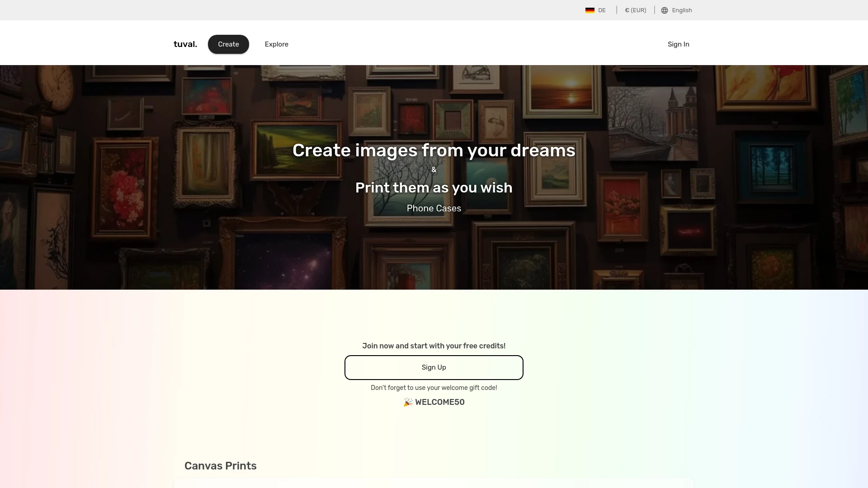Click the Create button
This screenshot has height=488, width=868.
(228, 44)
